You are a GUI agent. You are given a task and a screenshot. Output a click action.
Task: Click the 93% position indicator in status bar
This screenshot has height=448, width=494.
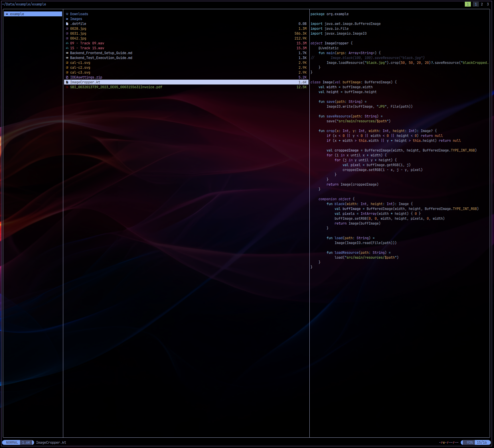470,443
